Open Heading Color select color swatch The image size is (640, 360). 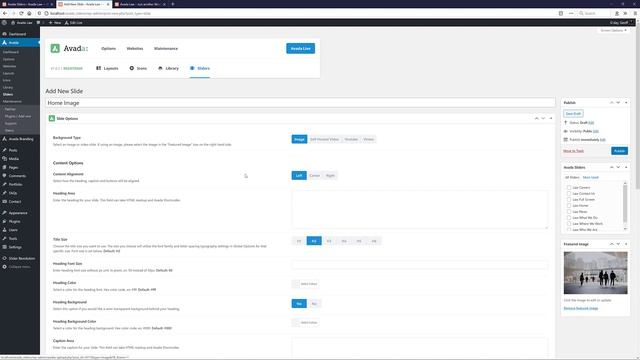click(305, 284)
